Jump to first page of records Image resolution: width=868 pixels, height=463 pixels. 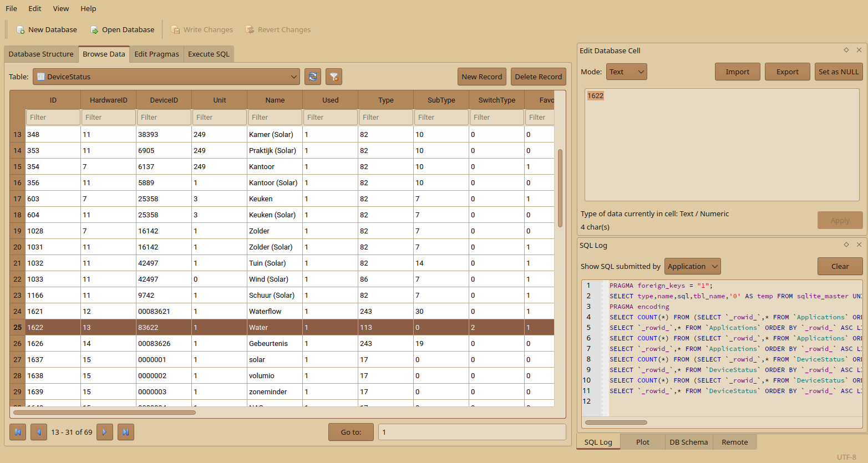tap(18, 432)
